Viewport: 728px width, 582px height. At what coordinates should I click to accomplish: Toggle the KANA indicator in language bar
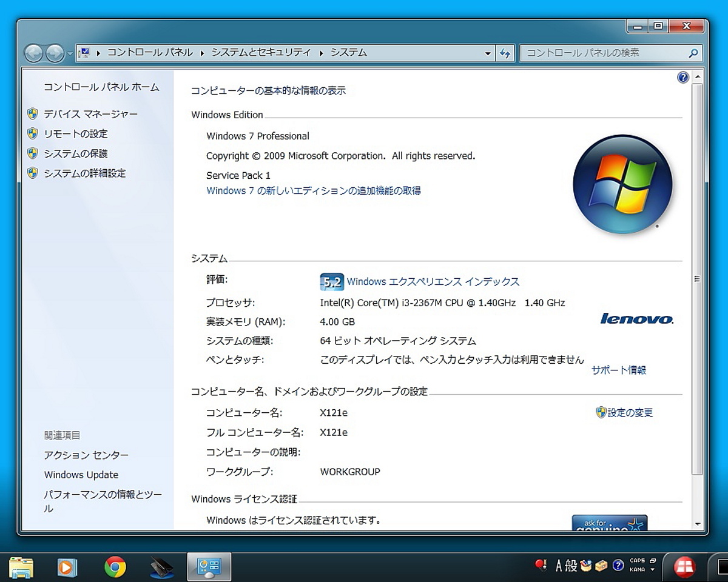[638, 570]
